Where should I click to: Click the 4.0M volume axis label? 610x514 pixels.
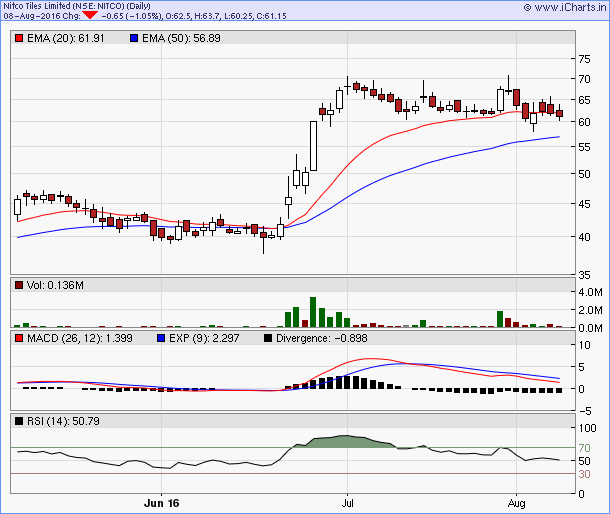(x=590, y=292)
